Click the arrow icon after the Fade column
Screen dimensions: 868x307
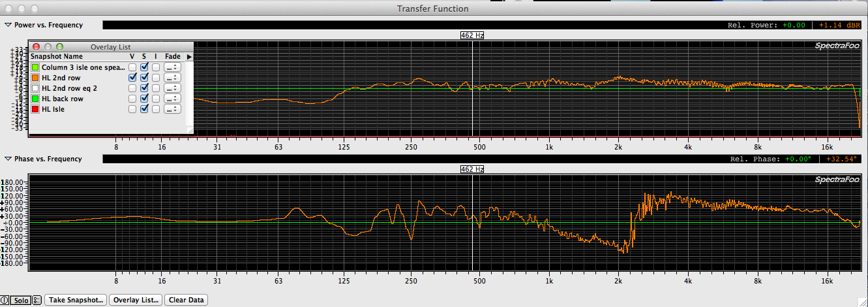(189, 57)
